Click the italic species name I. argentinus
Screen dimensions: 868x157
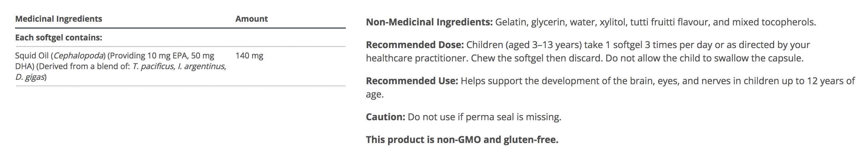pos(201,66)
